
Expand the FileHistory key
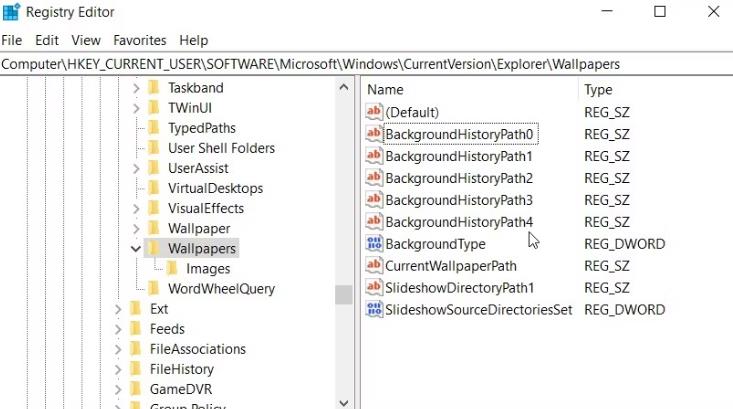click(118, 369)
